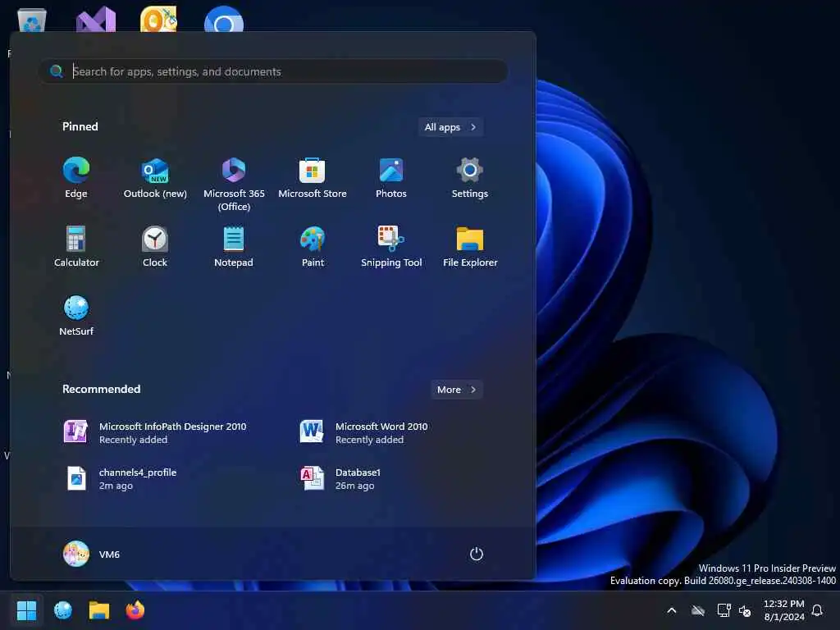Open the VM6 user account menu
This screenshot has width=840, height=630.
click(92, 554)
